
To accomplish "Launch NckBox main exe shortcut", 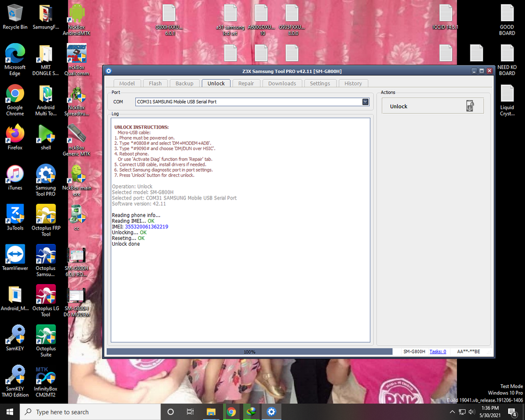I will (76, 180).
